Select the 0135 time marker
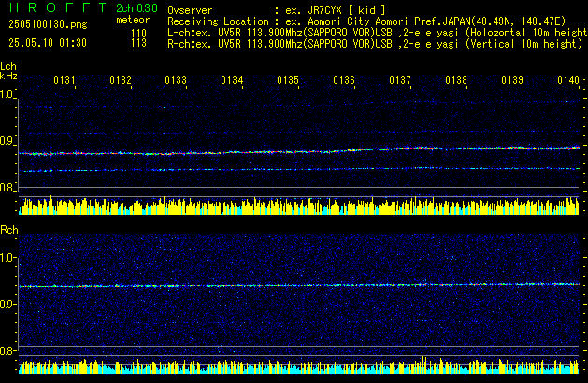This screenshot has width=588, height=383. (288, 80)
